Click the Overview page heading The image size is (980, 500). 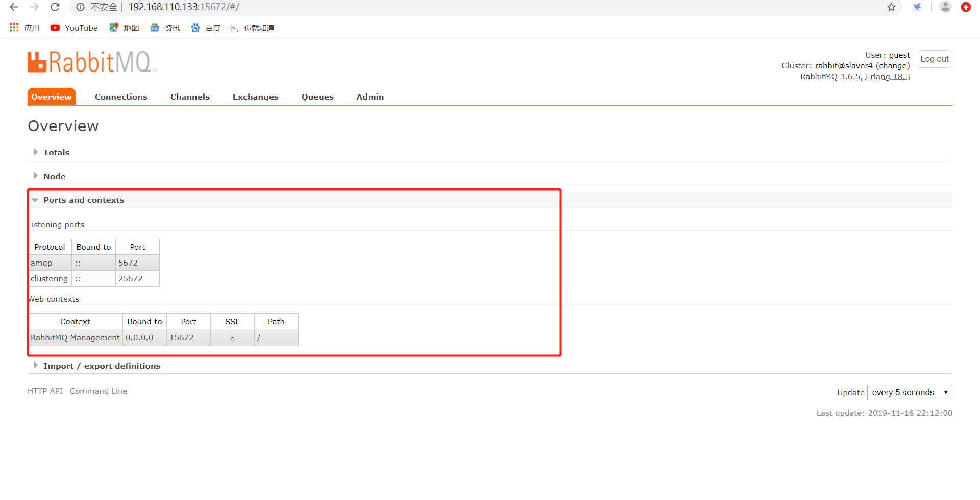coord(63,126)
